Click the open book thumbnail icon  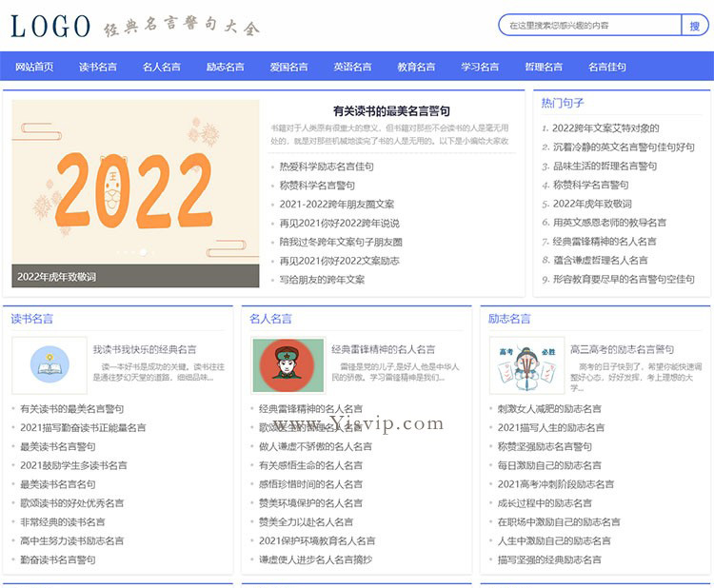pos(50,365)
